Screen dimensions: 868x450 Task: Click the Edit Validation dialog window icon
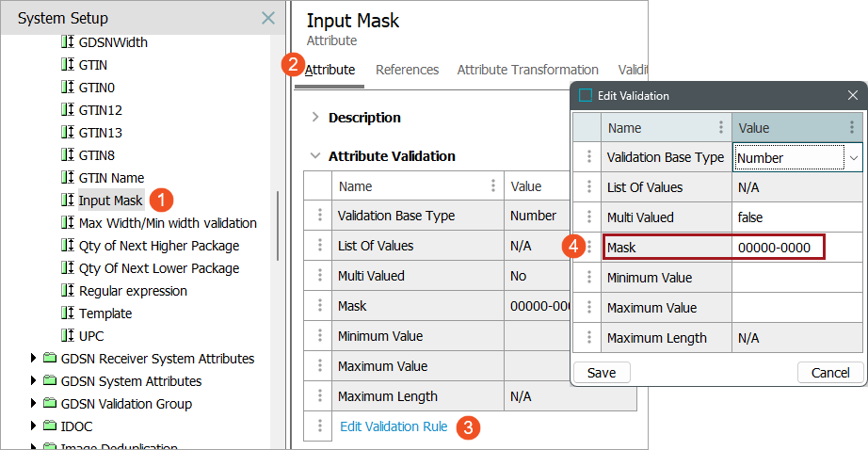click(x=586, y=95)
